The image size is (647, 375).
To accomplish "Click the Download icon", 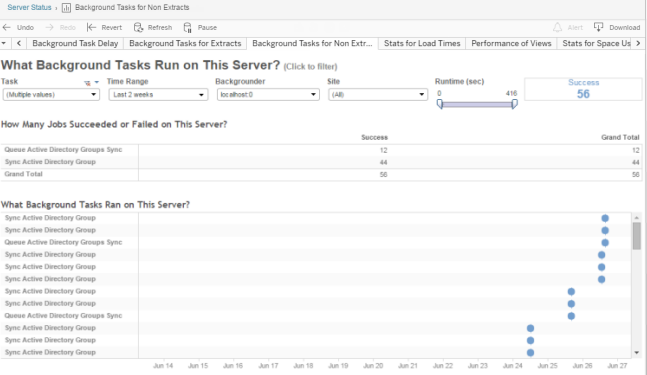I will click(598, 27).
